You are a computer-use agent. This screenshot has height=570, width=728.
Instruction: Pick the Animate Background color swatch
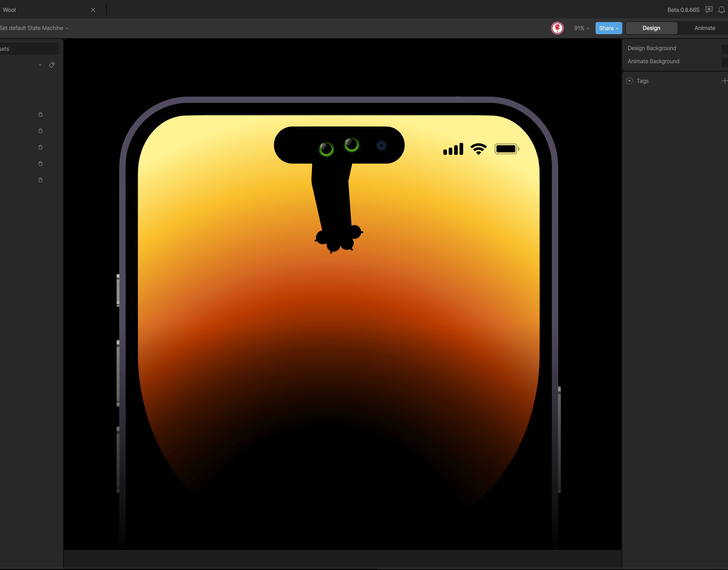click(725, 62)
